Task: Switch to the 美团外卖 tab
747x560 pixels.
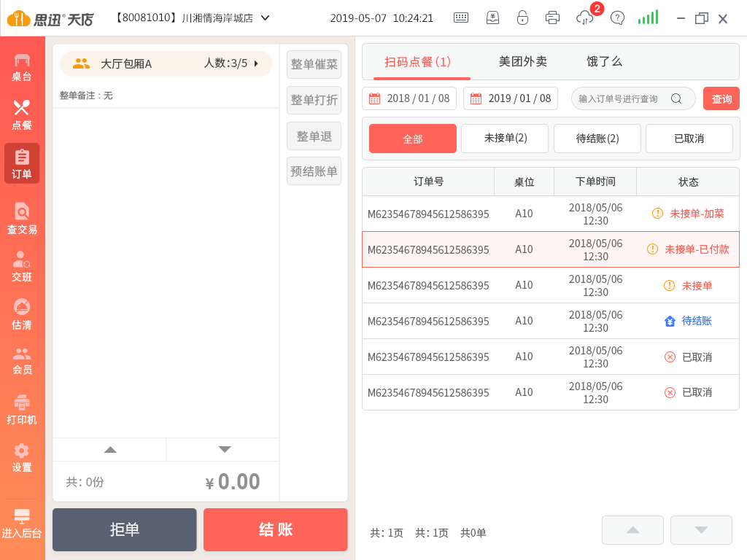Action: [x=522, y=62]
